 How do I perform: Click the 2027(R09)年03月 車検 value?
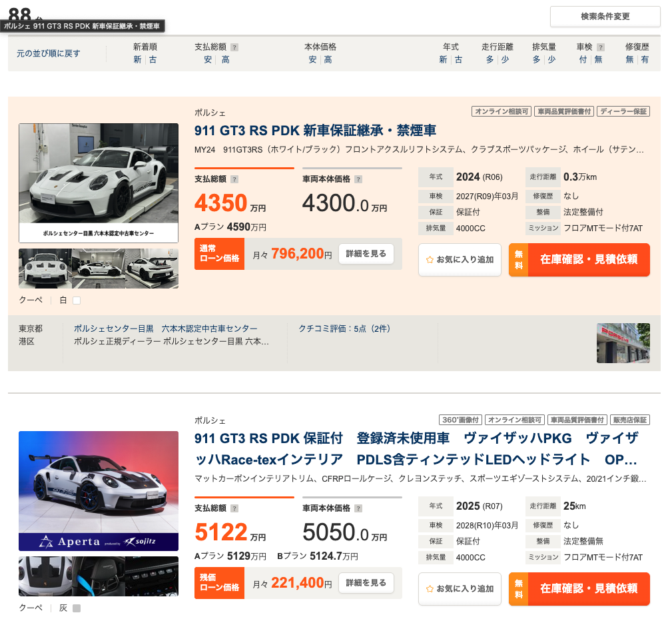488,197
